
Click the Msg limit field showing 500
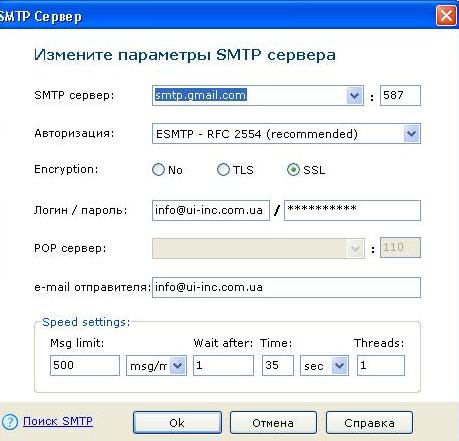click(85, 365)
